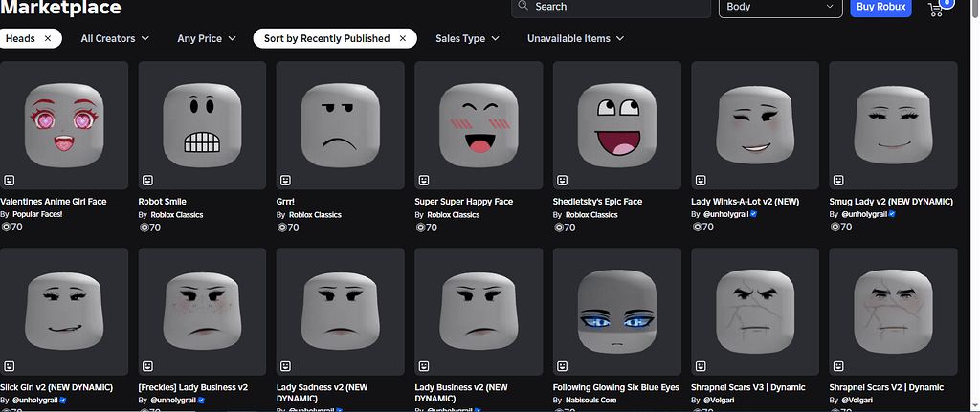
Task: Visit Roblox Classics under Grrr!
Action: 315,215
